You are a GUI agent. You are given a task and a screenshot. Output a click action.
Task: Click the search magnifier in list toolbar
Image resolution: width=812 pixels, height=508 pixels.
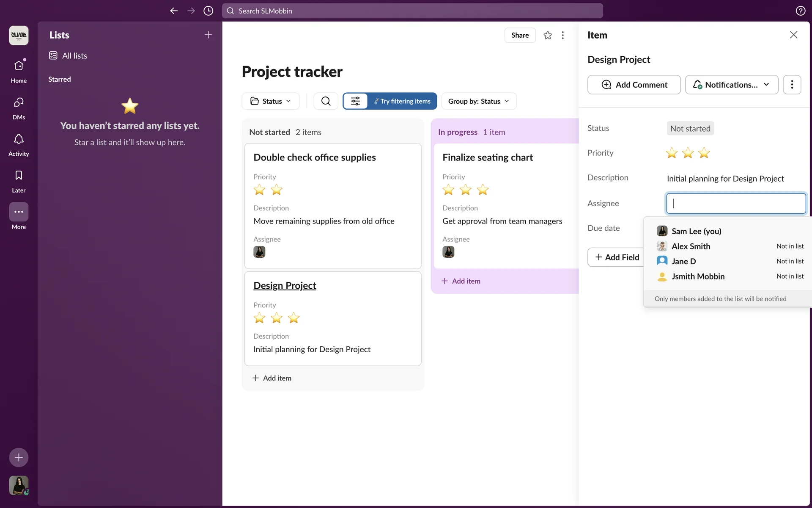[326, 101]
